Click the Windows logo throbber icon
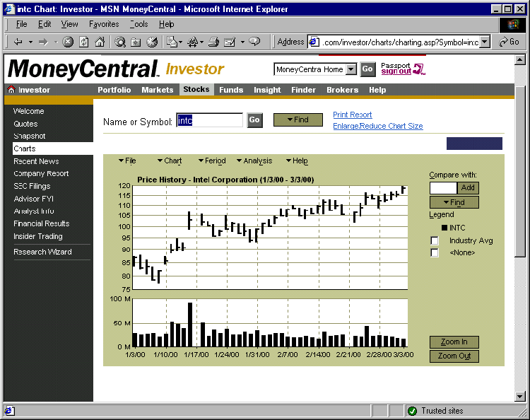The image size is (530, 420). click(x=512, y=25)
